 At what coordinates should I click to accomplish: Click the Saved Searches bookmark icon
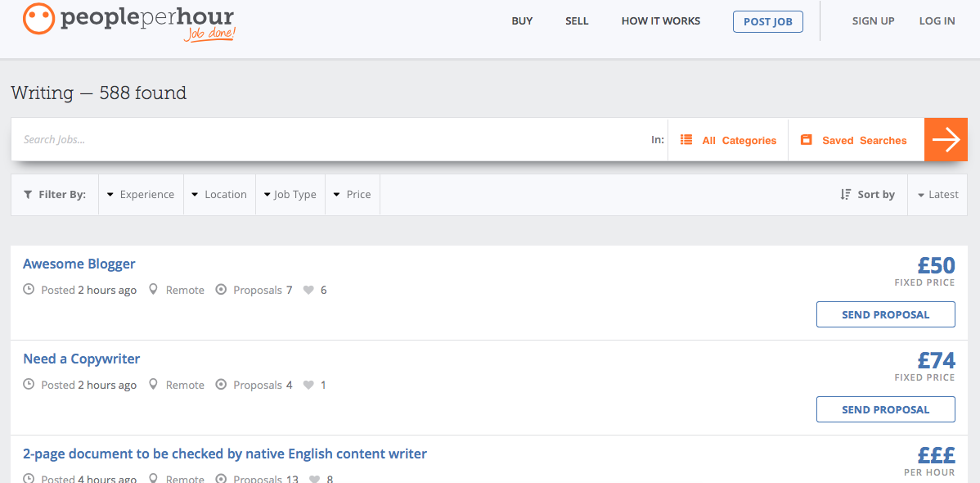coord(807,139)
